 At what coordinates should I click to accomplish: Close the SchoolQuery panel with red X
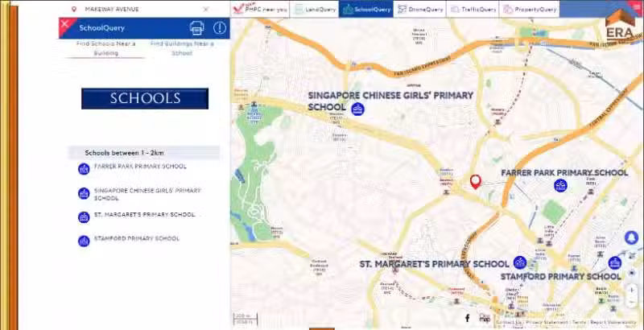[64, 24]
